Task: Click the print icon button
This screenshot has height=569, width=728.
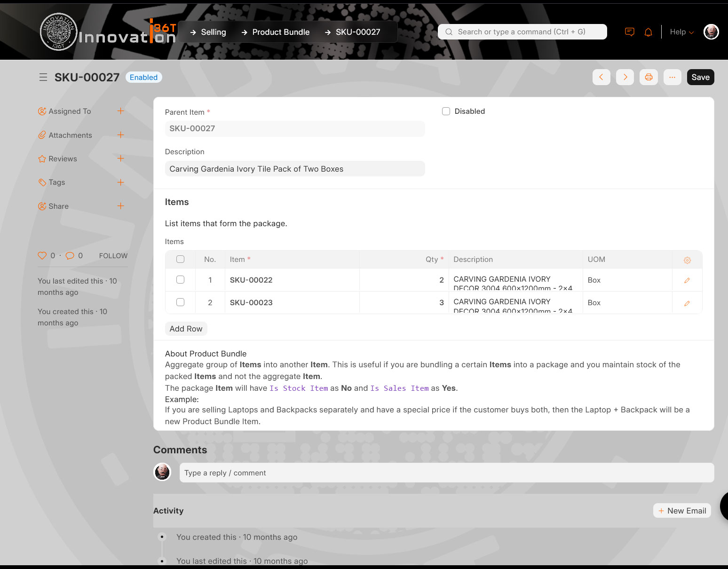Action: click(x=649, y=77)
